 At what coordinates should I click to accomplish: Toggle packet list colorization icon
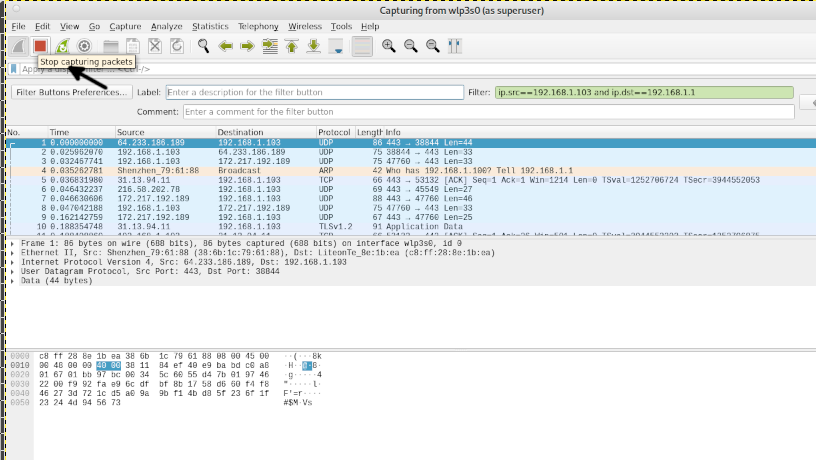pos(362,46)
